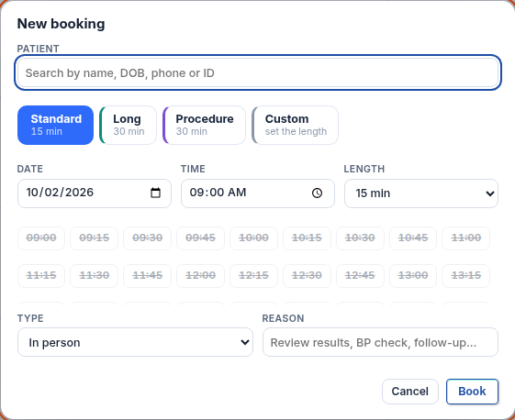Pick the 09:45 time slot chip
The width and height of the screenshot is (515, 420).
pos(200,238)
